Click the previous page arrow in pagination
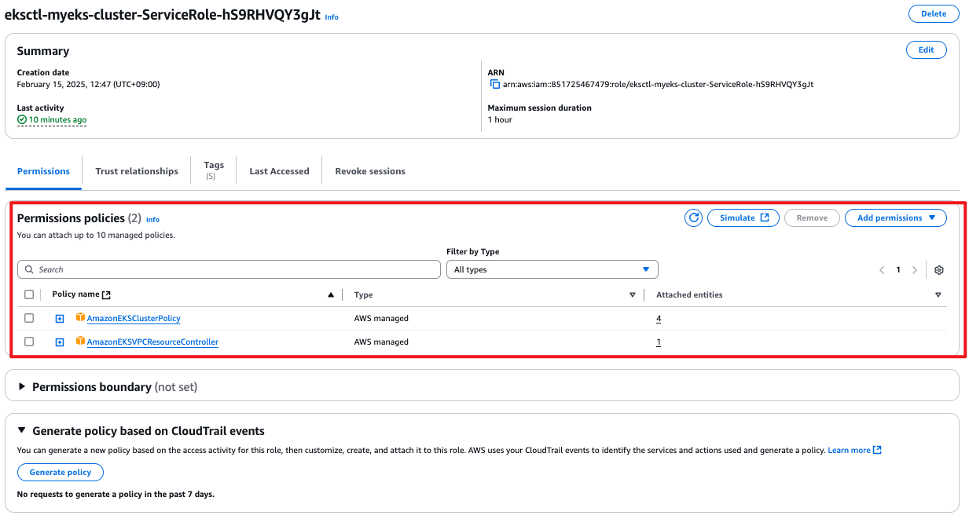 pos(882,269)
